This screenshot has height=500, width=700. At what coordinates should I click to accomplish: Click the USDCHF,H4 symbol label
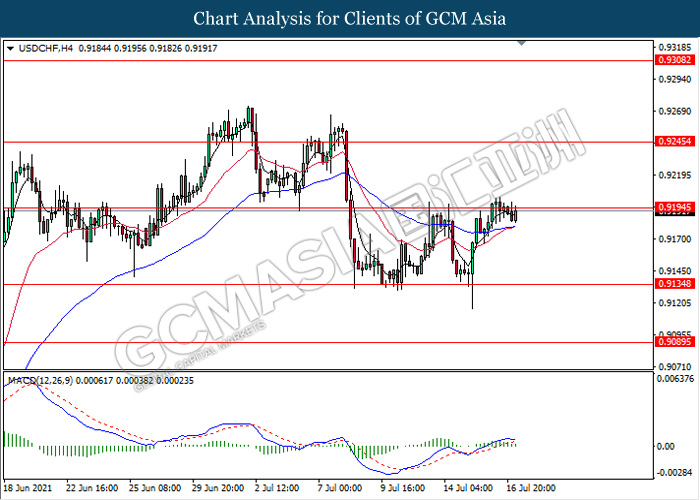coord(46,48)
